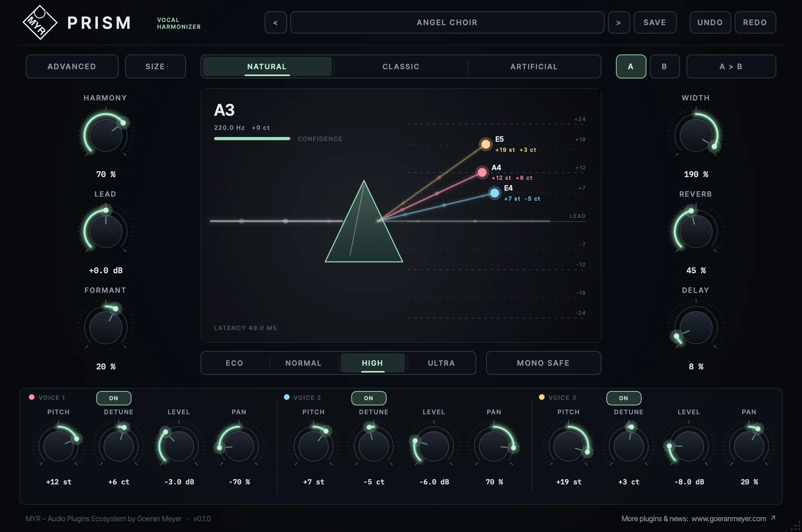
Task: Go to previous preset arrow
Action: click(x=276, y=22)
